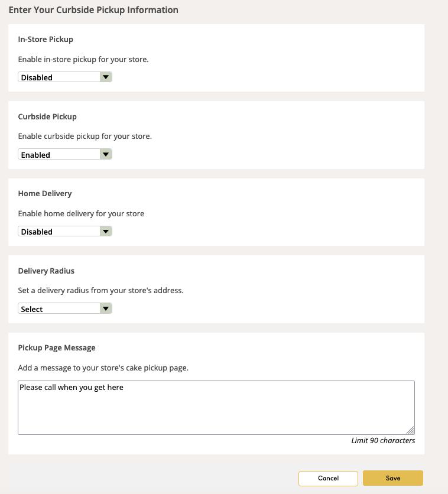Click the arrow icon on Curbside Pickup select
Screen dimensions: 448x494
[x=106, y=155]
